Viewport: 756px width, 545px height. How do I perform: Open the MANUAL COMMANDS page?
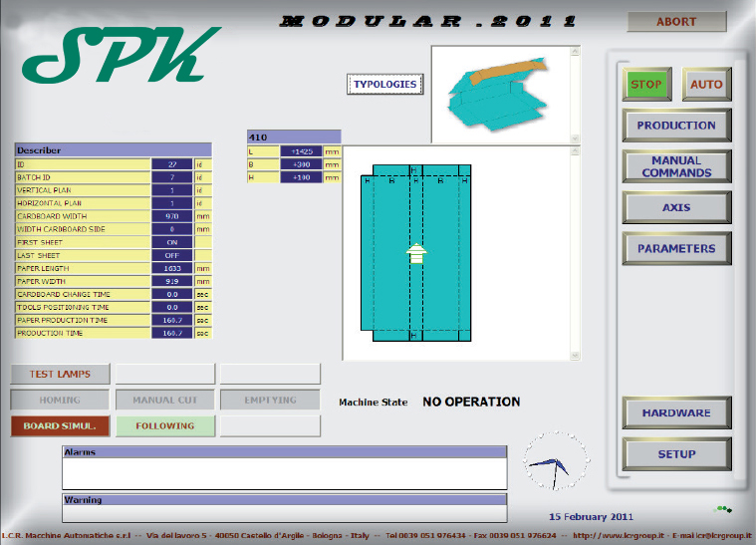pyautogui.click(x=676, y=166)
